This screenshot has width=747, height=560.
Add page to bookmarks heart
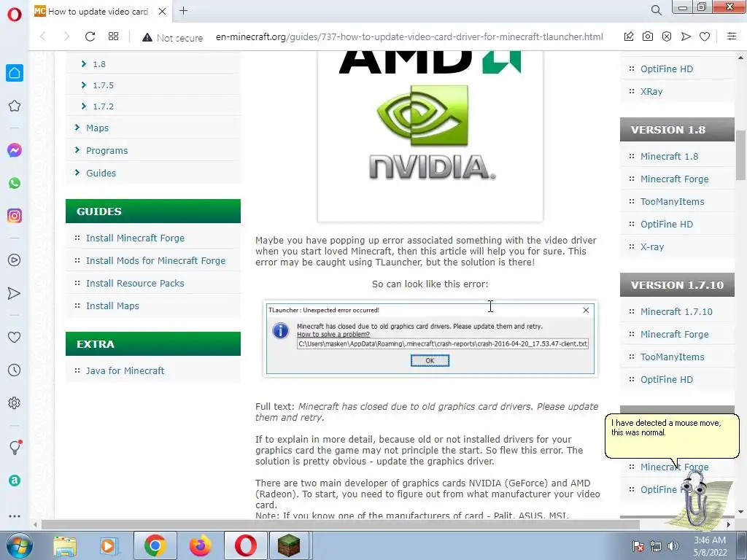705,36
